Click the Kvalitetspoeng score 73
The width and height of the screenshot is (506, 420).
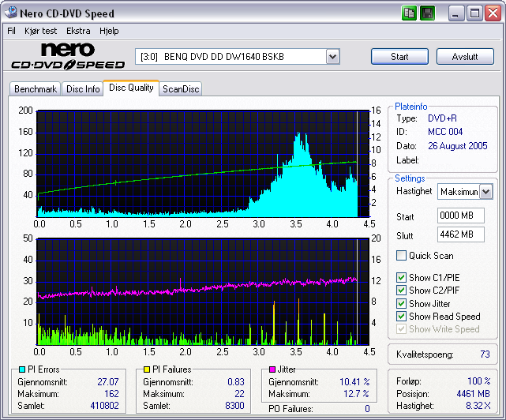(x=485, y=354)
